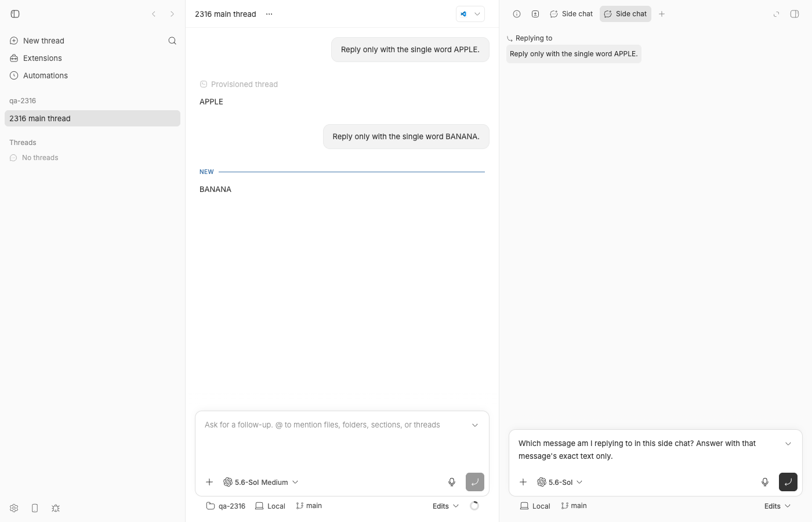The image size is (812, 522).
Task: Toggle the left sidebar panel icon
Action: (x=15, y=14)
